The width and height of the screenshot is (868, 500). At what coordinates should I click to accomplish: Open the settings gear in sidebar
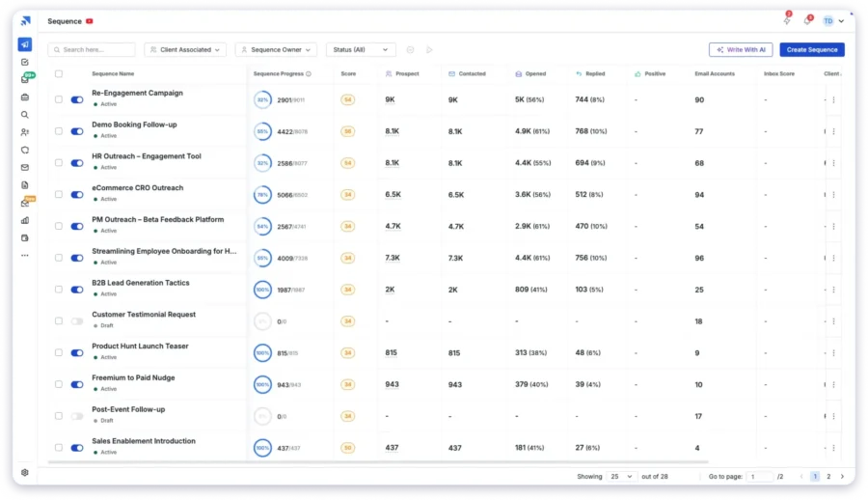tap(25, 473)
